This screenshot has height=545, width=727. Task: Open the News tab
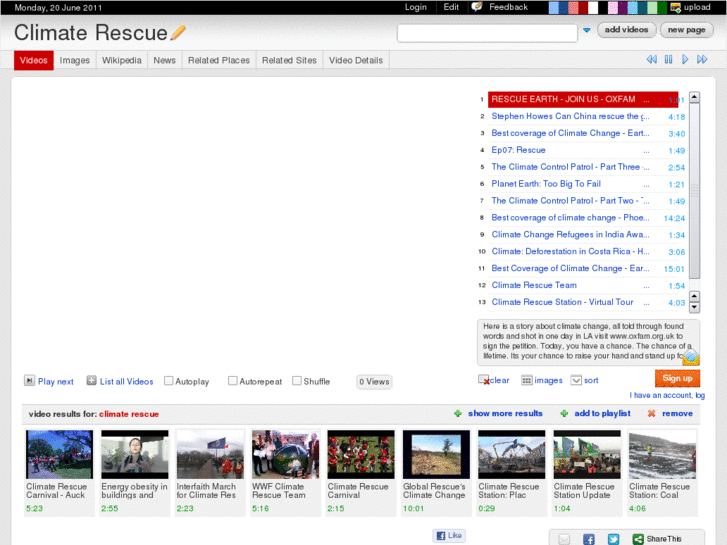click(165, 60)
